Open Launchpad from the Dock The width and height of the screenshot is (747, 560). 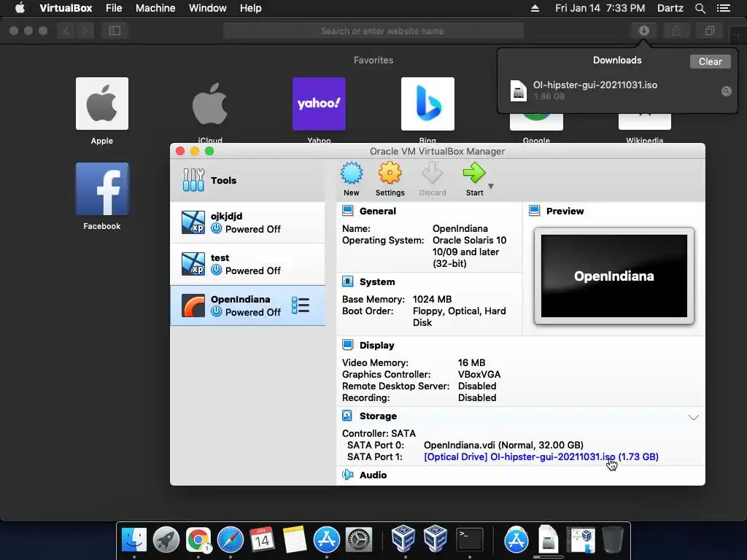coord(166,540)
